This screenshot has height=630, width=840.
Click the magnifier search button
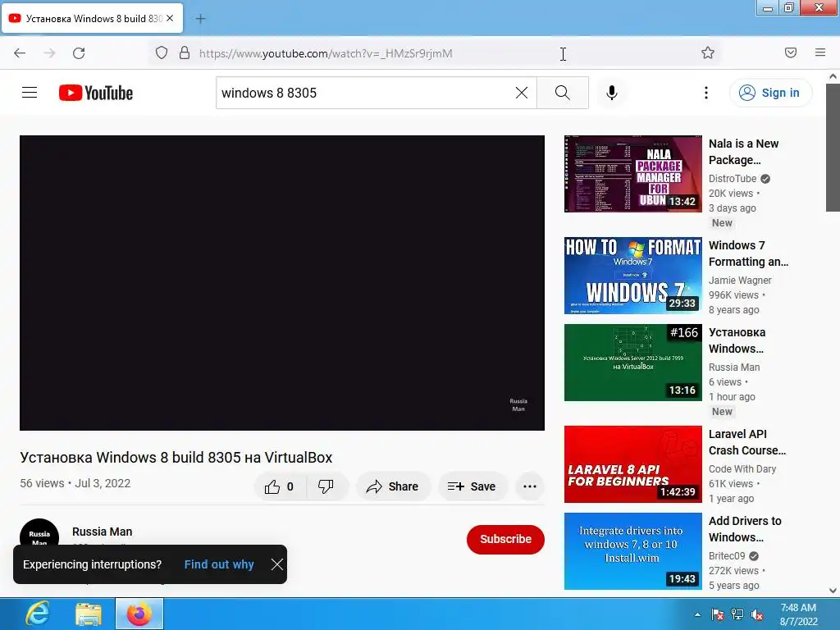pos(563,93)
